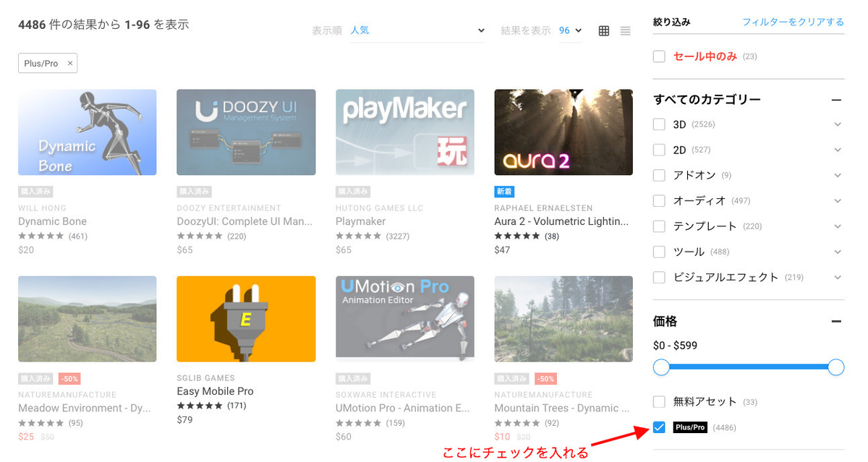
Task: Expand the 3D category chevron
Action: click(x=838, y=124)
